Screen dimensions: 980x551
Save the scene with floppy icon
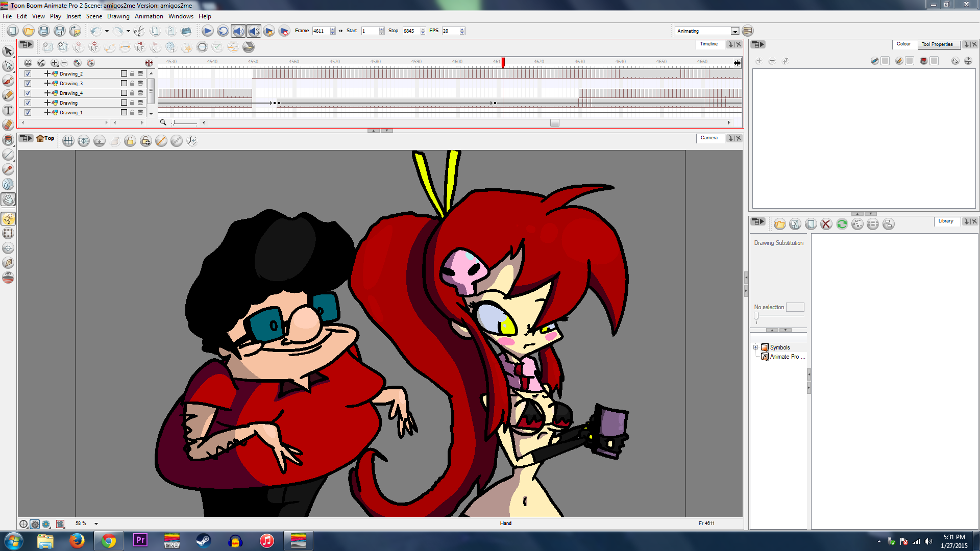point(44,31)
